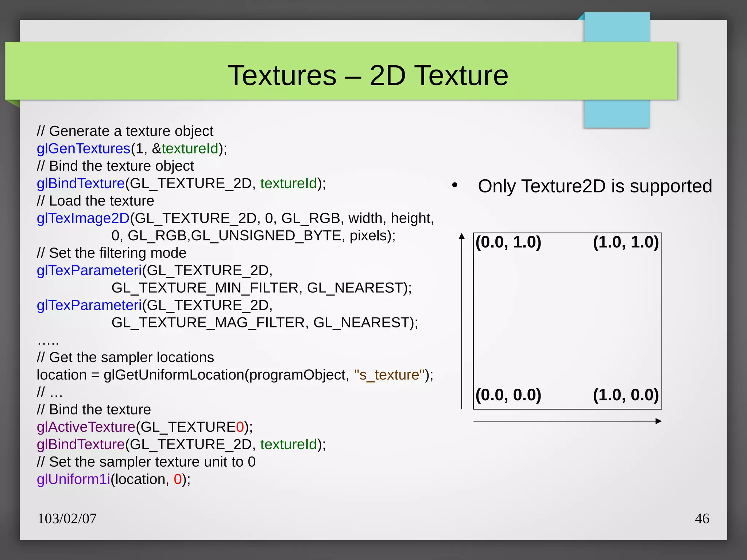Click the first glTexParameteri call

[89, 270]
